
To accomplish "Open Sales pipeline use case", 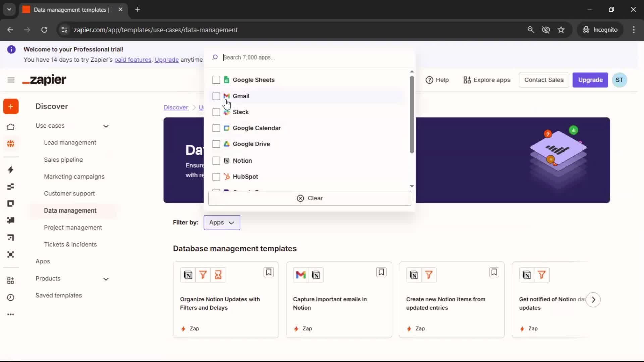I will [63, 160].
